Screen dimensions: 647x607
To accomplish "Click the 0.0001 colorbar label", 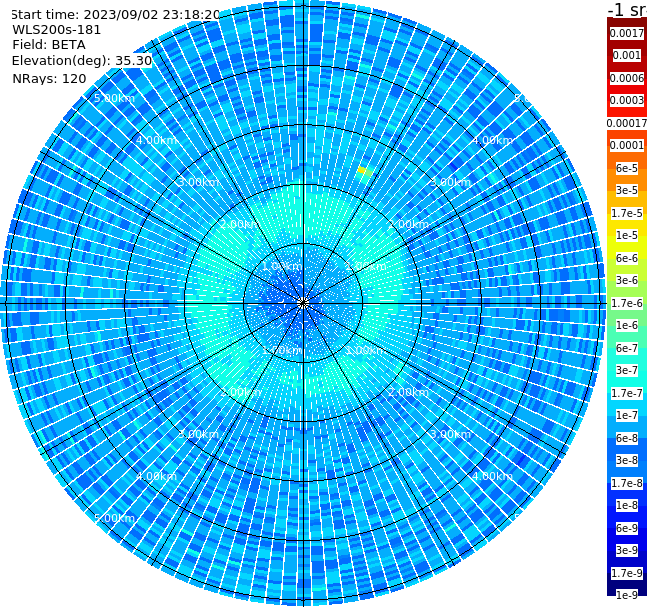I will [x=627, y=145].
